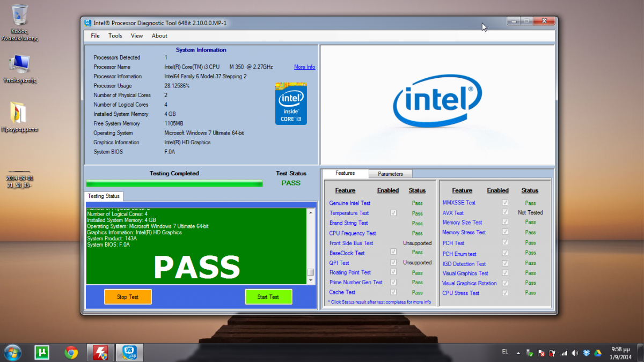Click the Unsupported status for QPI Test

click(417, 263)
